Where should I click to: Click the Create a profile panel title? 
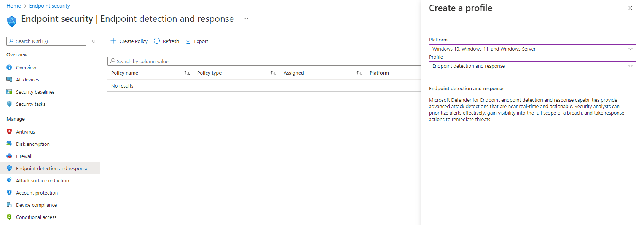[461, 8]
